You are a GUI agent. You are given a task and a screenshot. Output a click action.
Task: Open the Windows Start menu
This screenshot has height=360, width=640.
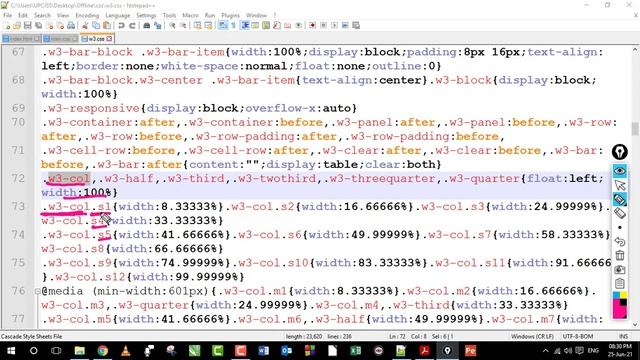(11, 351)
